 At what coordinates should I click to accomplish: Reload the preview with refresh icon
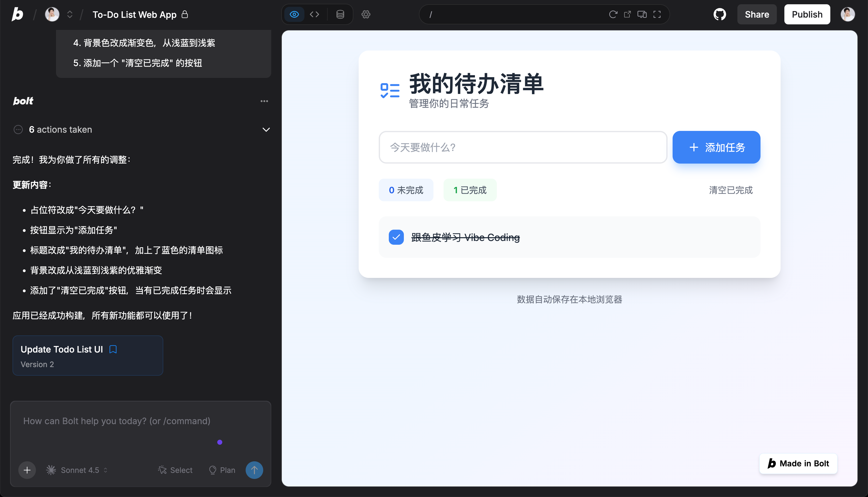(x=613, y=14)
